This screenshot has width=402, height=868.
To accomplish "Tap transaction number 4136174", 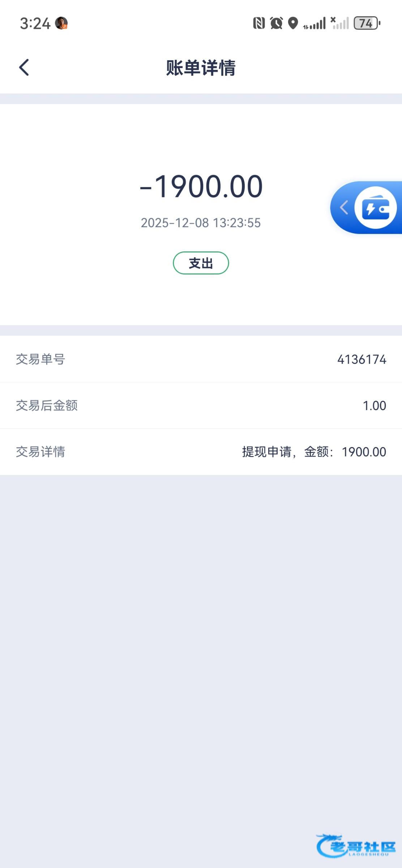I will (362, 359).
